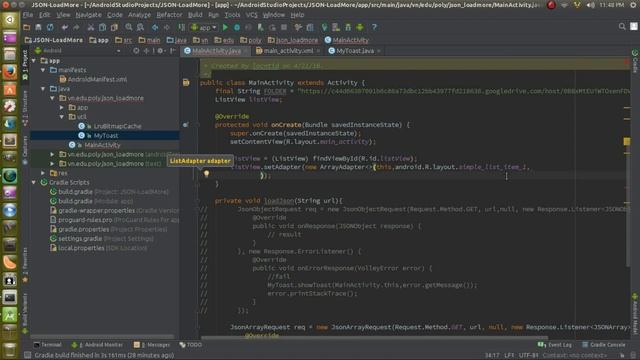Click the Replace toolbar icon

[x=140, y=27]
